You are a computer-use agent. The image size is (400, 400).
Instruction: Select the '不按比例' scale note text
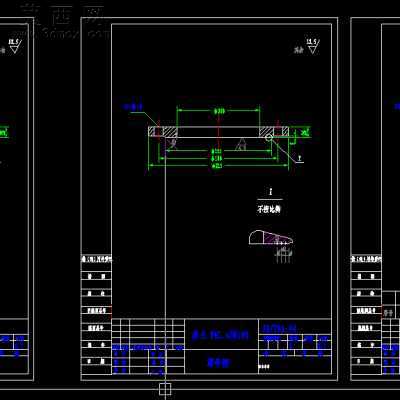pos(269,210)
